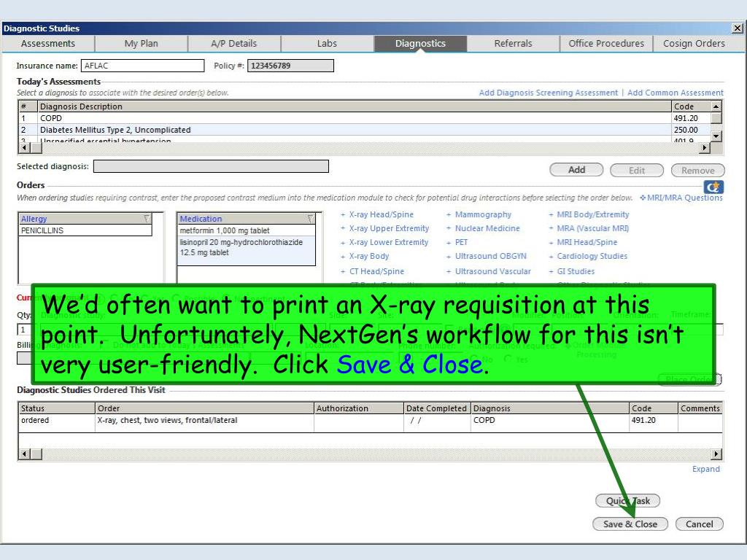Open GI Studies order list

(x=576, y=271)
